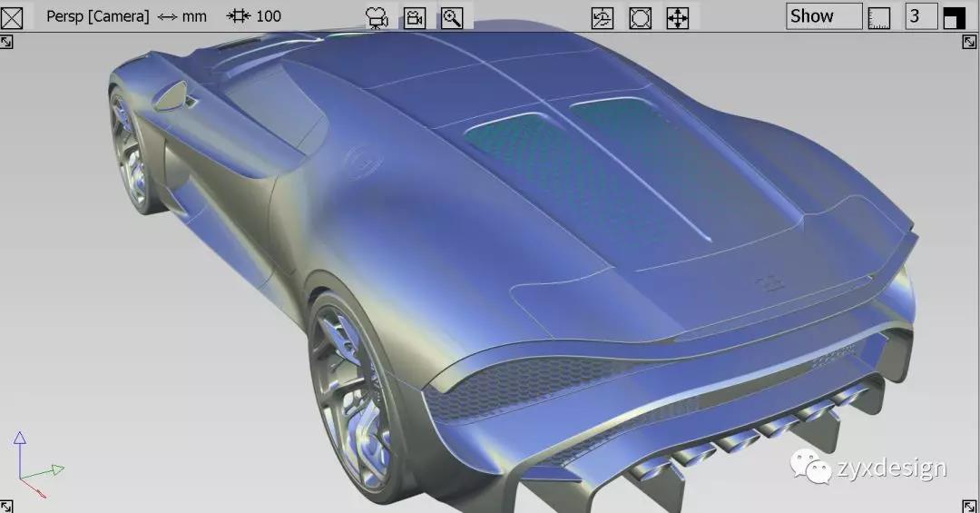Select the four-arrow track pan icon
Image resolution: width=980 pixels, height=513 pixels.
[x=678, y=18]
